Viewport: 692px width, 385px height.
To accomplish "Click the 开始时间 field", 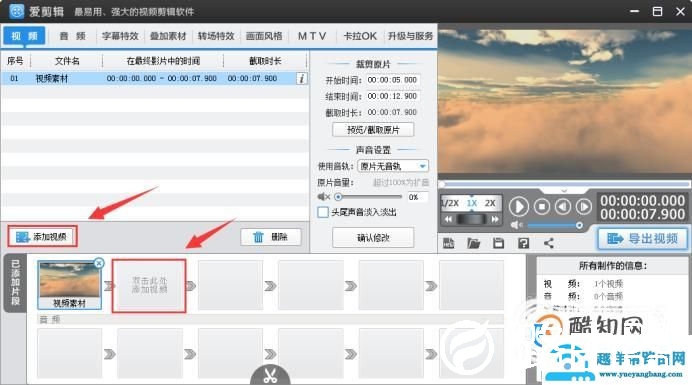I will click(x=392, y=80).
